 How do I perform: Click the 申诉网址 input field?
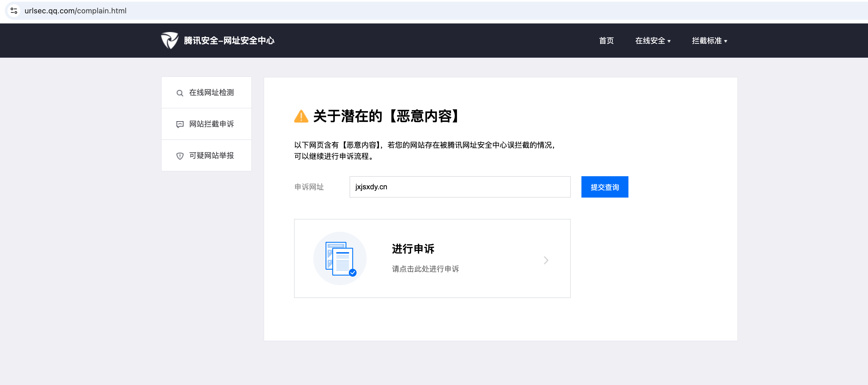pos(460,187)
